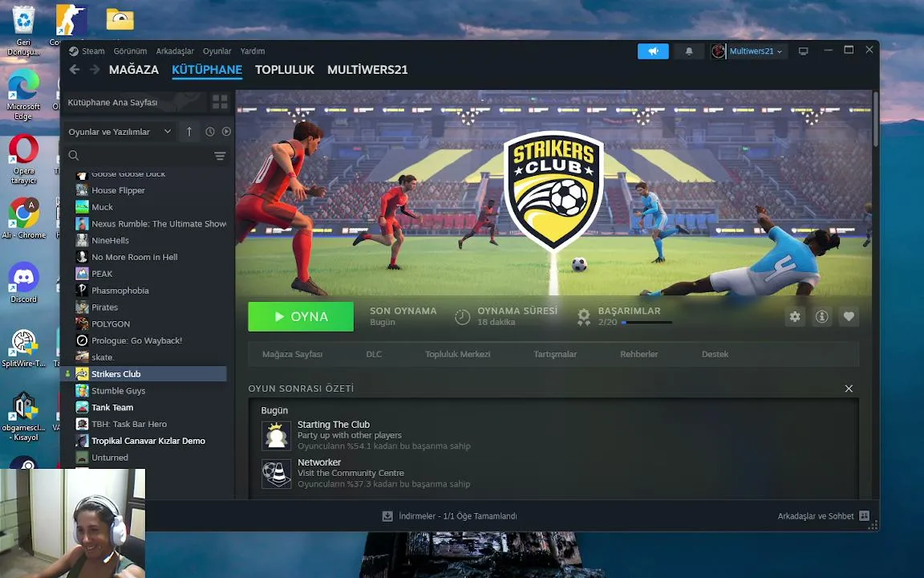
Task: Open the DLC link
Action: coord(374,355)
